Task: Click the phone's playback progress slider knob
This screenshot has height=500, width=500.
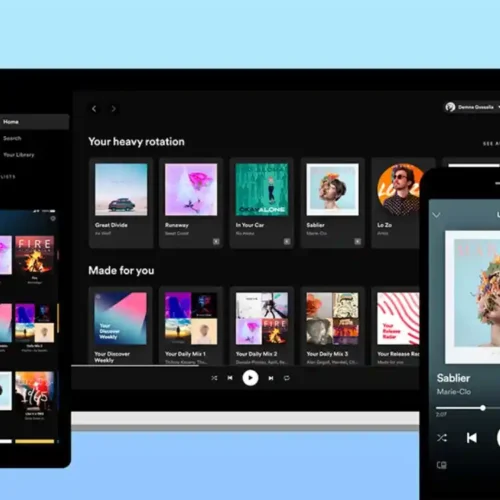Action: (x=483, y=408)
